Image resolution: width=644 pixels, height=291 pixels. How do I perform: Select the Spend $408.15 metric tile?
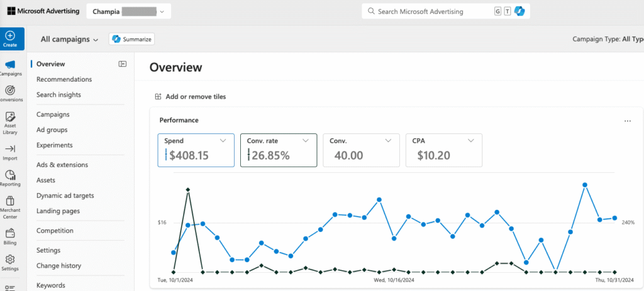tap(196, 150)
